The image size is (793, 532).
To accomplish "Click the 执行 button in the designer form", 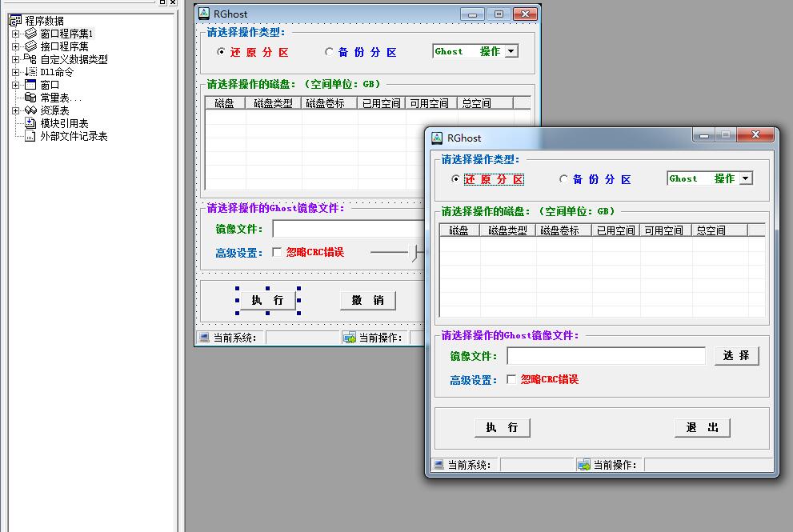I will tap(267, 300).
